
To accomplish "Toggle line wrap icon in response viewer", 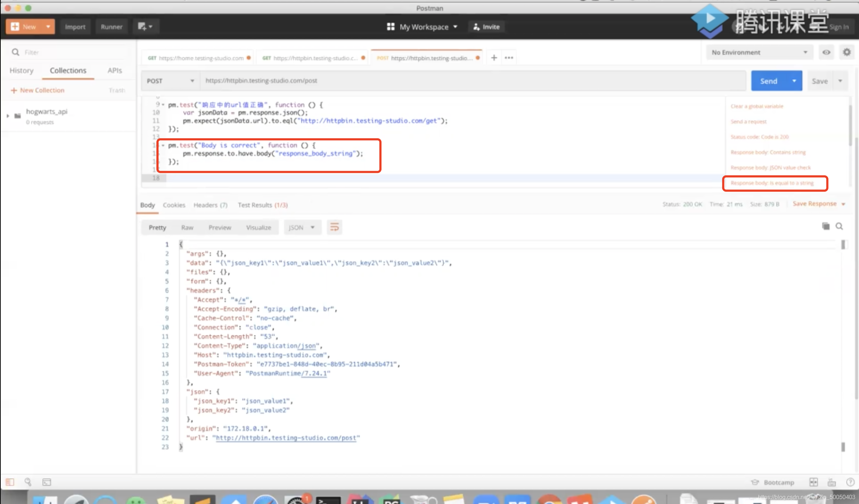I will pyautogui.click(x=334, y=227).
